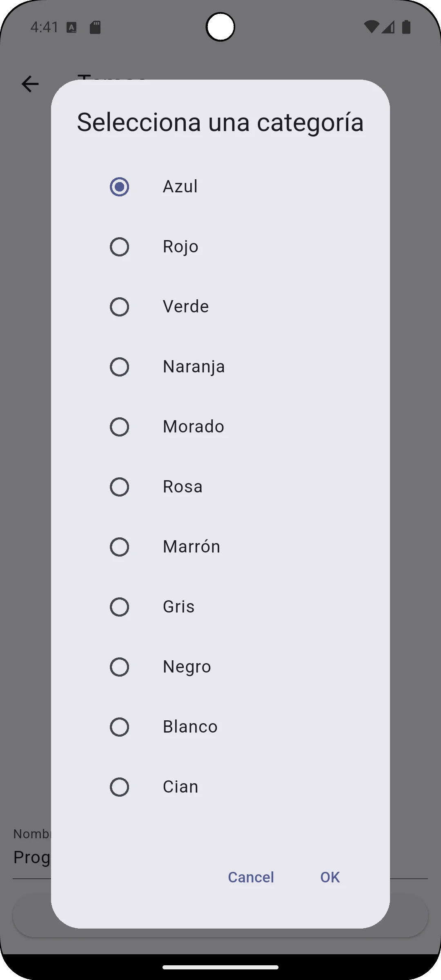441x980 pixels.
Task: Select the Verde radio button
Action: [119, 307]
